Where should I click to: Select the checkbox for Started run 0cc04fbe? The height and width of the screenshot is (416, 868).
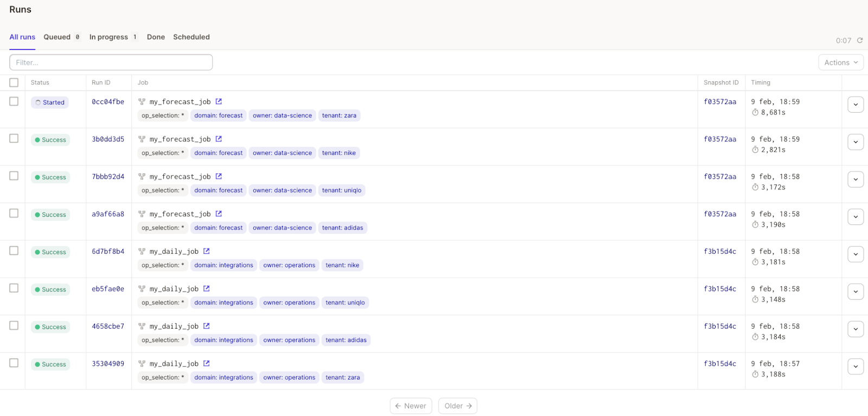tap(14, 101)
